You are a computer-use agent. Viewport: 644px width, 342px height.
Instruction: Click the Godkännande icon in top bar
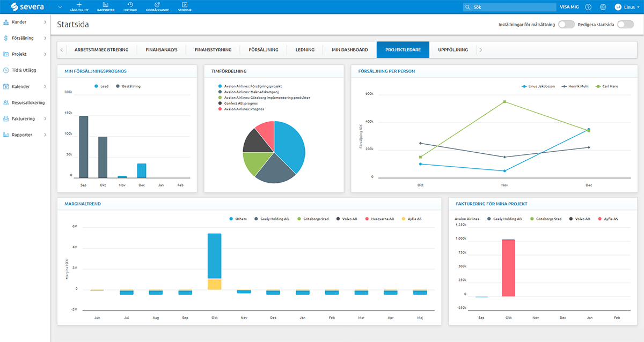[x=157, y=5]
